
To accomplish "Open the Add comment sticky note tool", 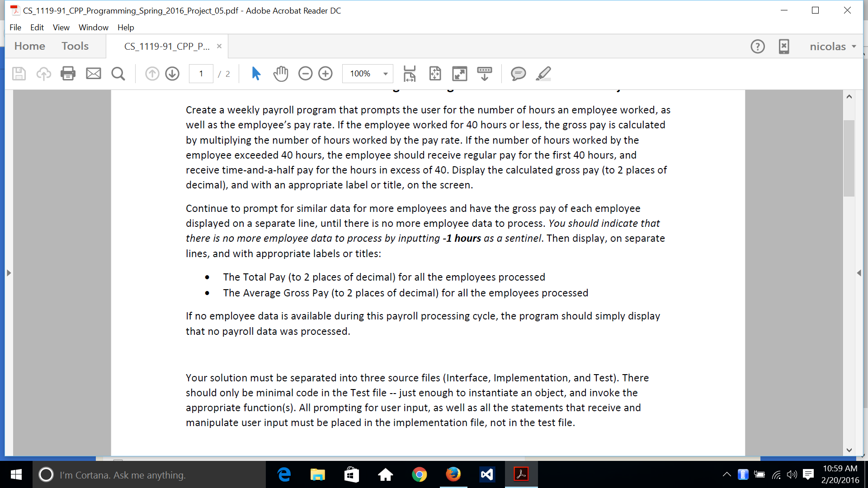I will (518, 74).
